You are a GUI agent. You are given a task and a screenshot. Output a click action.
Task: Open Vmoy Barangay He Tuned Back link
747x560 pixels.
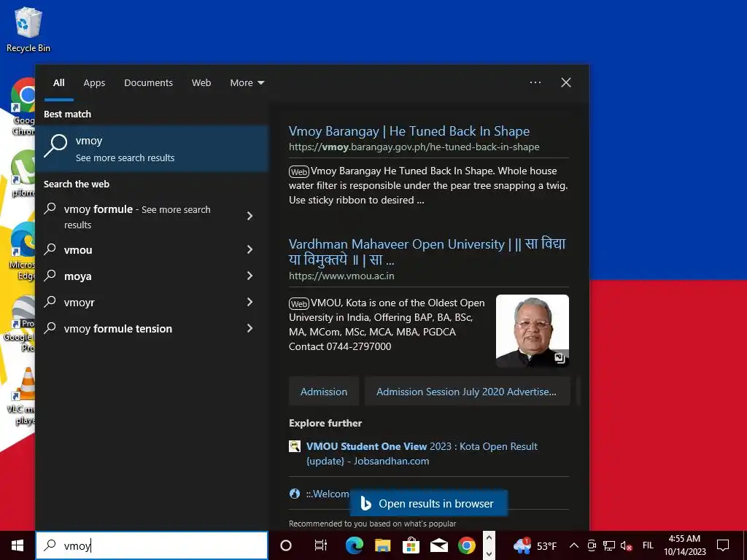pos(409,131)
